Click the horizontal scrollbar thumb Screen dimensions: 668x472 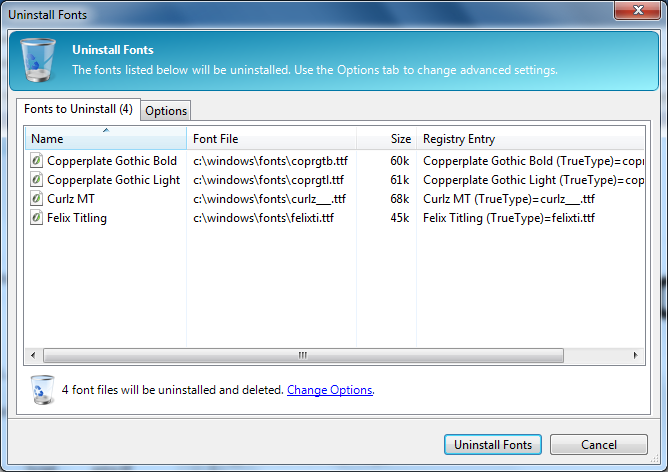pos(303,355)
